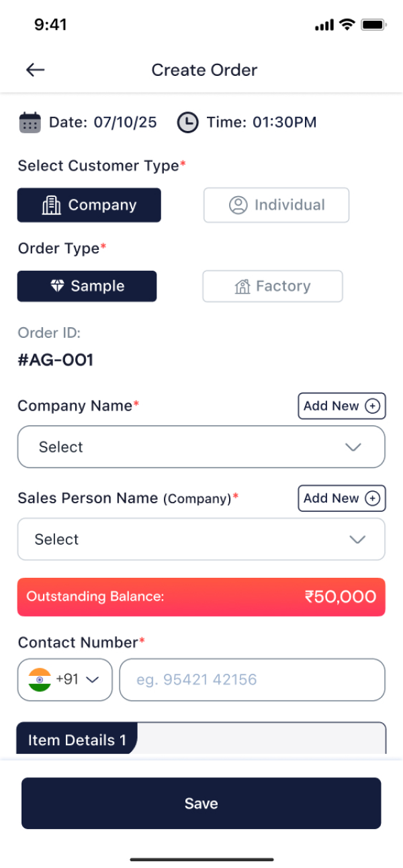403x868 pixels.
Task: Expand the Sales Person Name dropdown
Action: pyautogui.click(x=201, y=539)
